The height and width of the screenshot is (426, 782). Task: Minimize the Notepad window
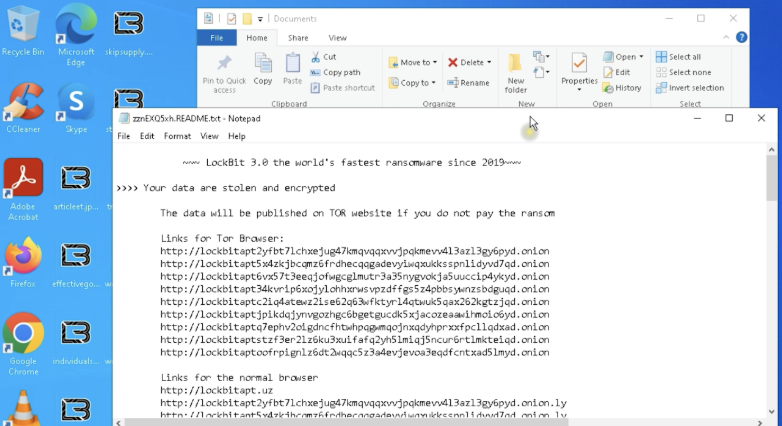point(697,118)
